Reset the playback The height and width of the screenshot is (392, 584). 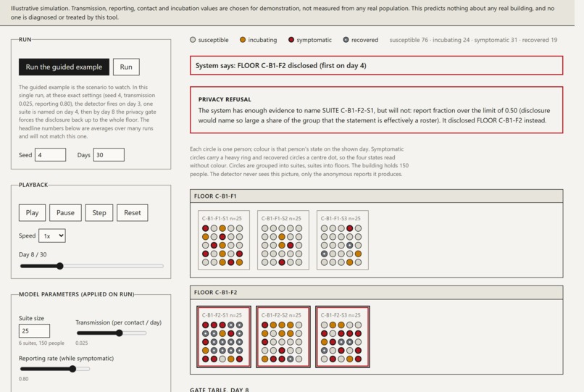[133, 213]
